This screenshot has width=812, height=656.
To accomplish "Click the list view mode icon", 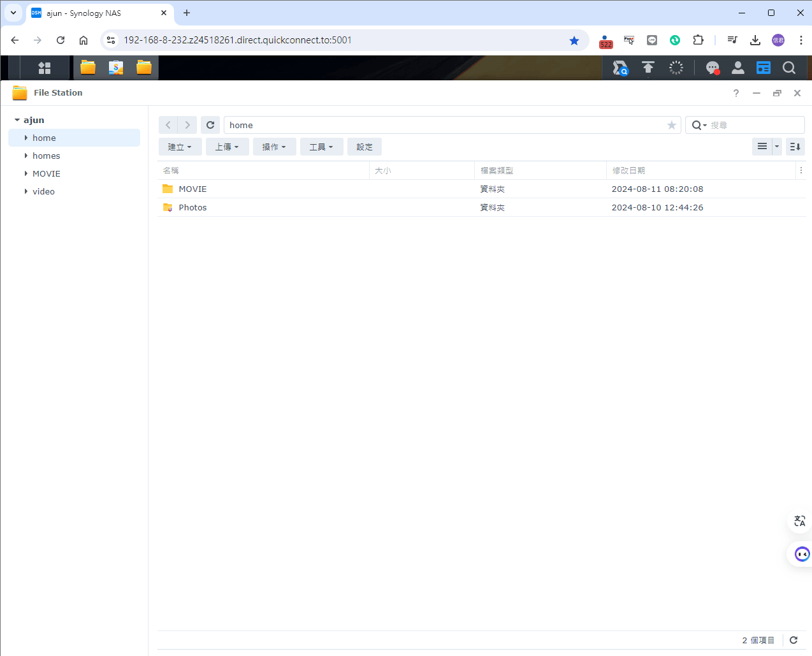I will pyautogui.click(x=762, y=147).
